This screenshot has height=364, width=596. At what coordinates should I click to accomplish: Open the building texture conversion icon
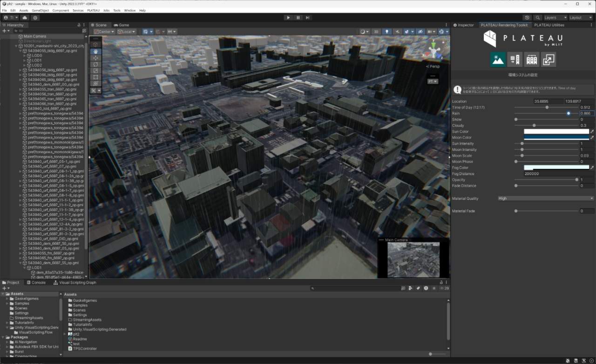tap(515, 59)
